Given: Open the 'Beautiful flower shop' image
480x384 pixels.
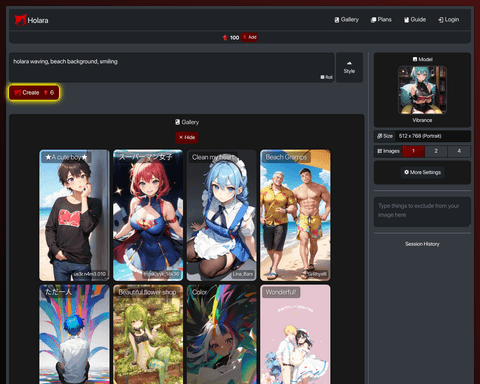Looking at the screenshot, I should coord(148,334).
